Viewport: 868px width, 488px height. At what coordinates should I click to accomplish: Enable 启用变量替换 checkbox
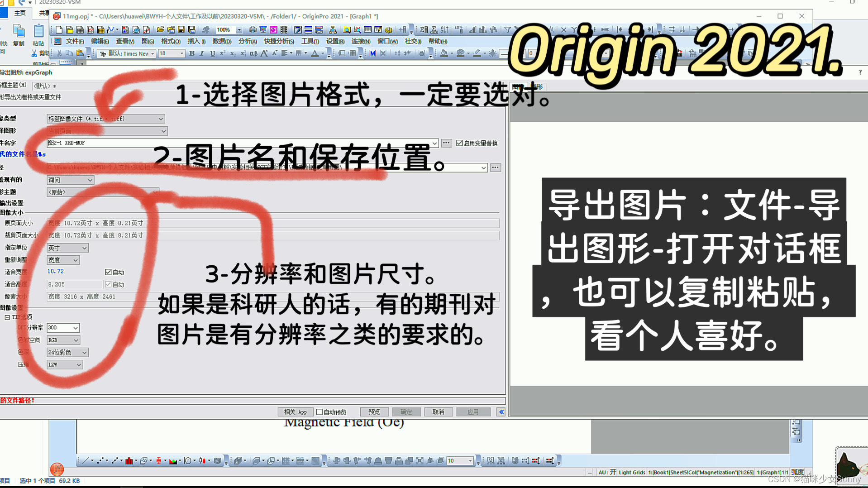458,143
